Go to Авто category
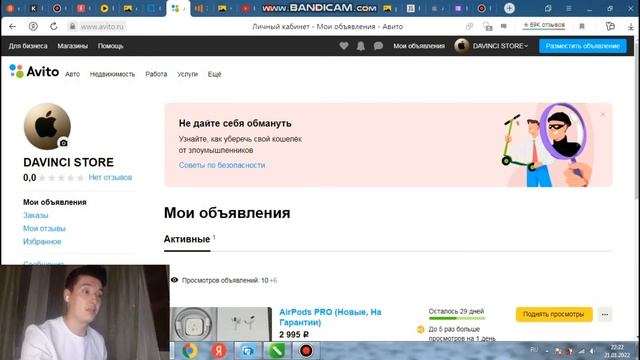 click(73, 74)
